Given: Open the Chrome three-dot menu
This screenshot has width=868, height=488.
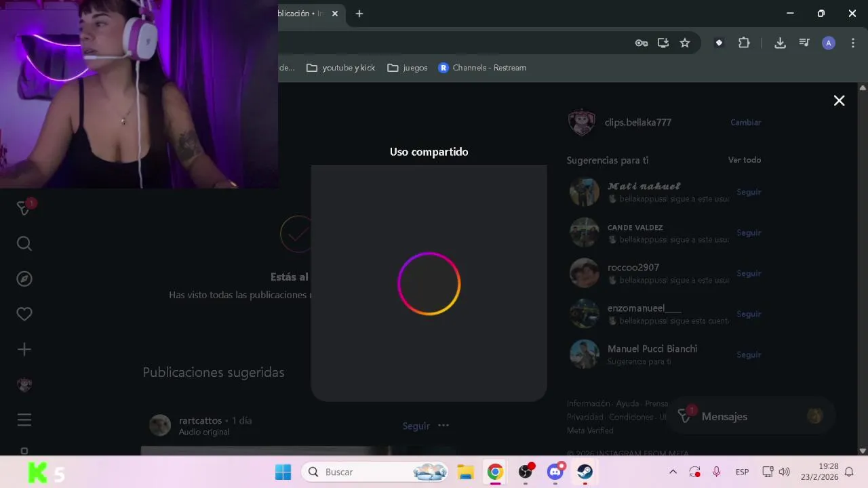Looking at the screenshot, I should point(853,43).
